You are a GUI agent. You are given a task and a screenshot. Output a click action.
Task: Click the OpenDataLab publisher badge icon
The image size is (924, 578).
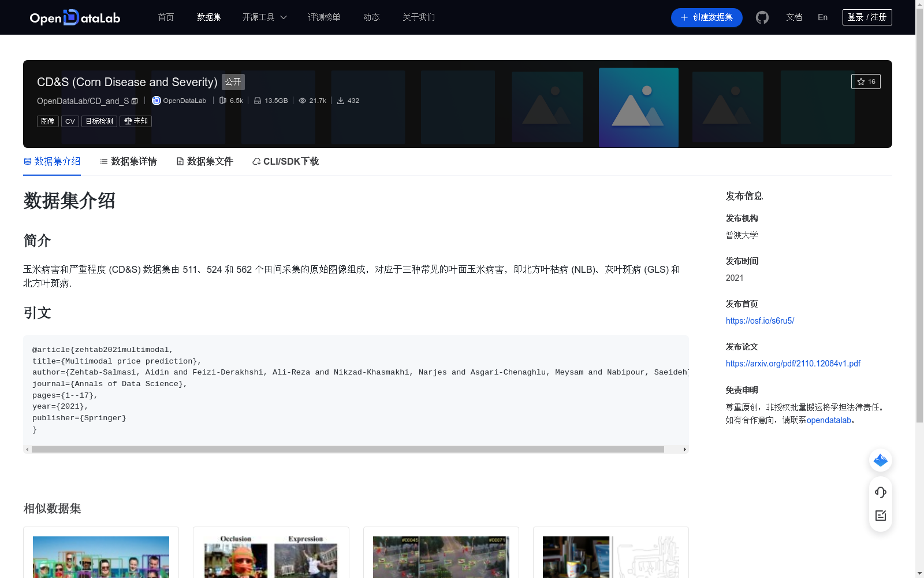click(x=156, y=101)
